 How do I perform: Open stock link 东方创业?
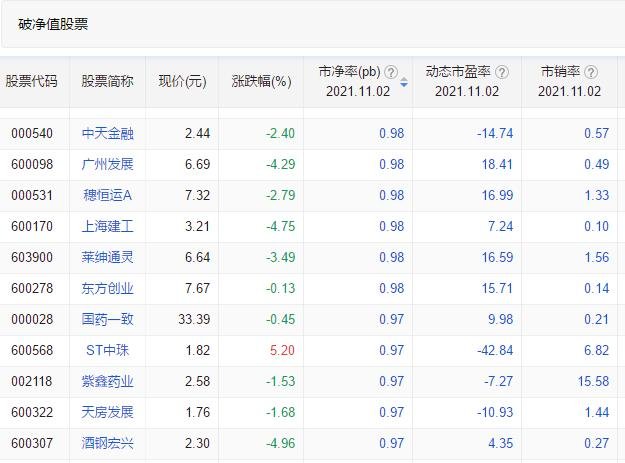click(x=107, y=288)
